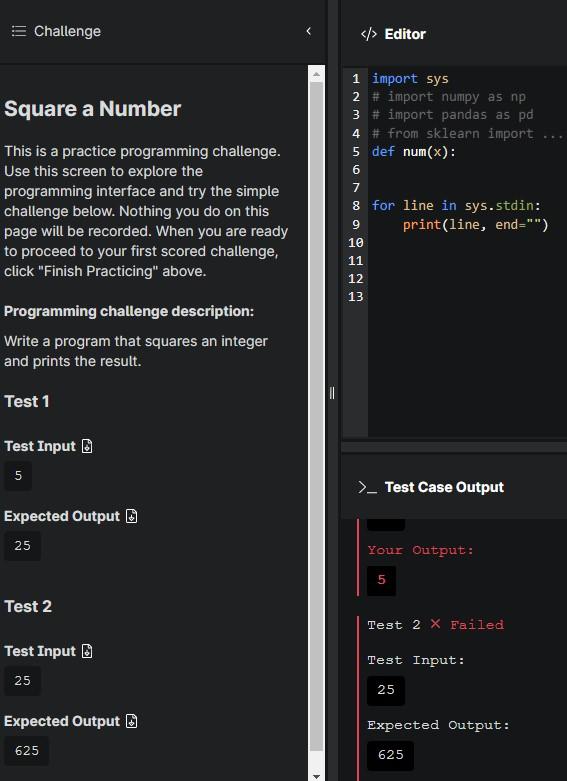Download Test 1 expected output file icon

click(x=132, y=516)
